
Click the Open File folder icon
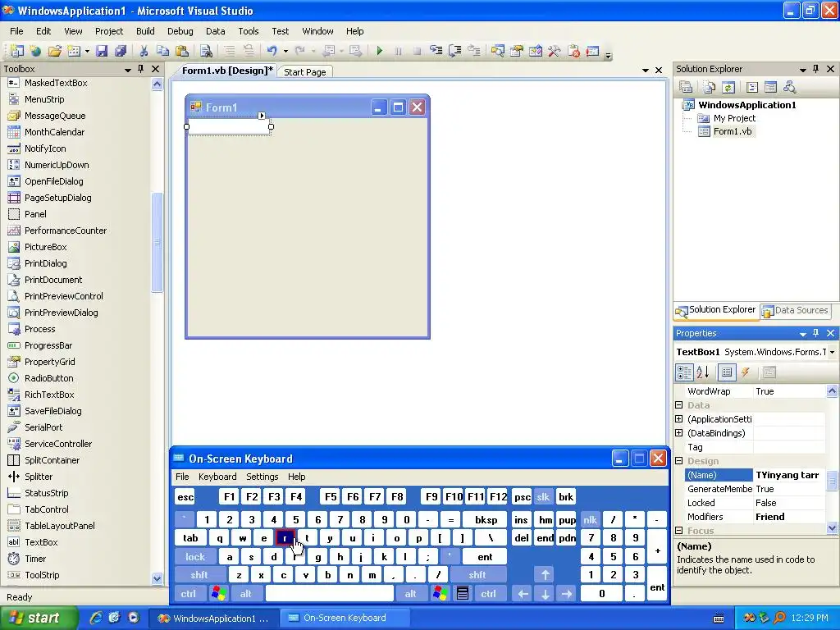point(55,51)
